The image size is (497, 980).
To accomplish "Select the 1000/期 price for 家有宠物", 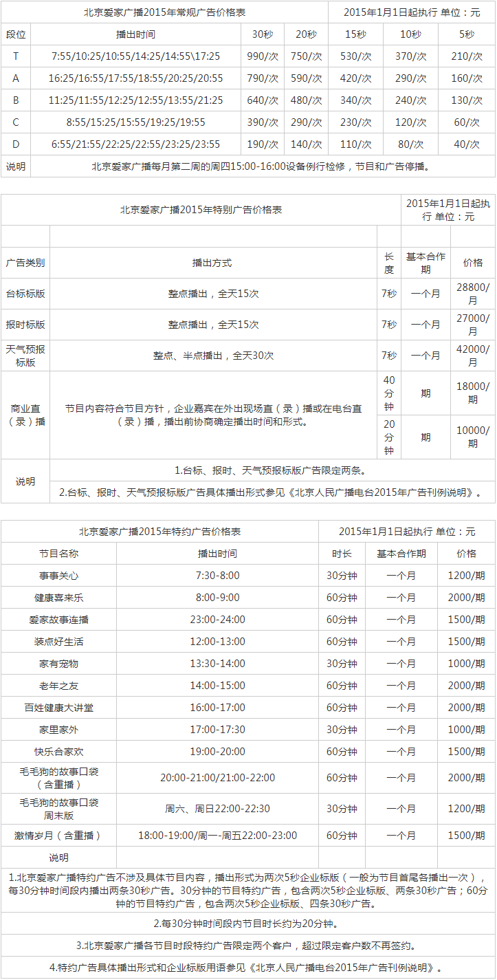I will coord(466,664).
